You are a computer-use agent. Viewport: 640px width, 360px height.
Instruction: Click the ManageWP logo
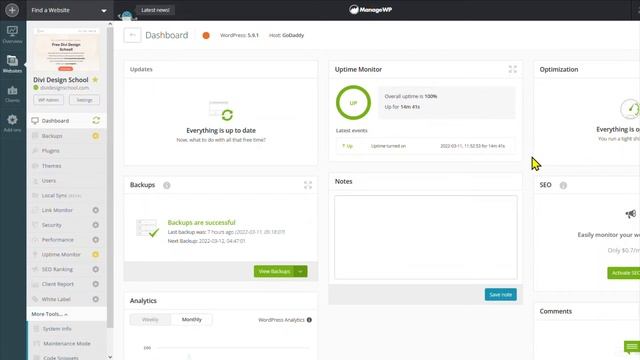click(x=371, y=10)
